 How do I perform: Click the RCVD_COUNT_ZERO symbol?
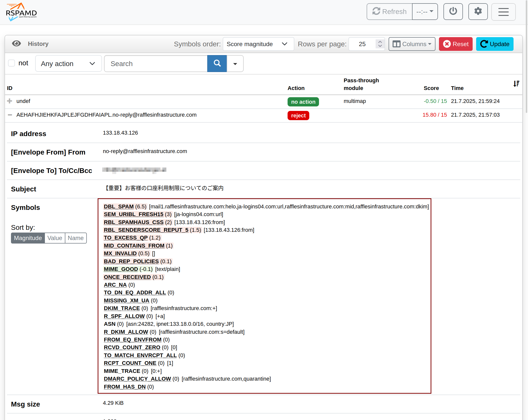point(132,347)
